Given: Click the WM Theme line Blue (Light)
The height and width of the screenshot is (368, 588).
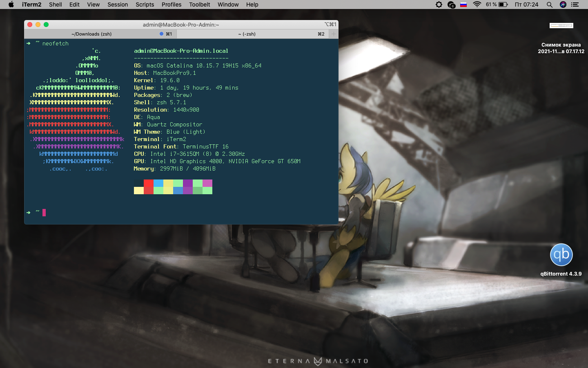Looking at the screenshot, I should pyautogui.click(x=170, y=132).
